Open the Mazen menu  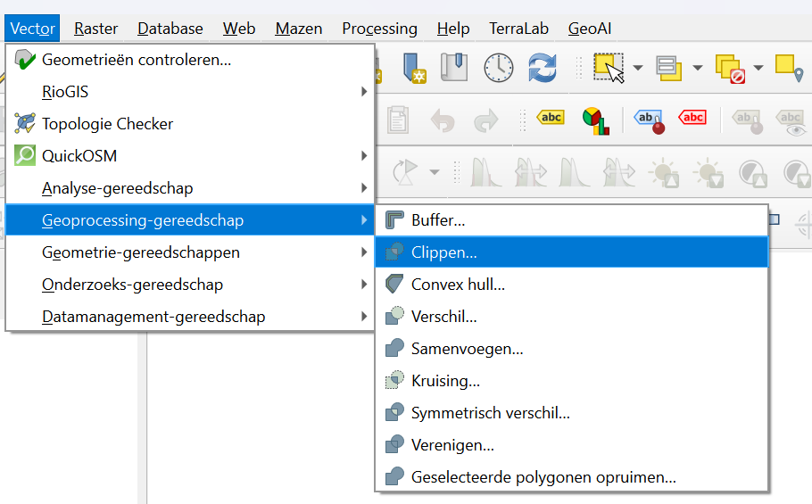coord(299,29)
